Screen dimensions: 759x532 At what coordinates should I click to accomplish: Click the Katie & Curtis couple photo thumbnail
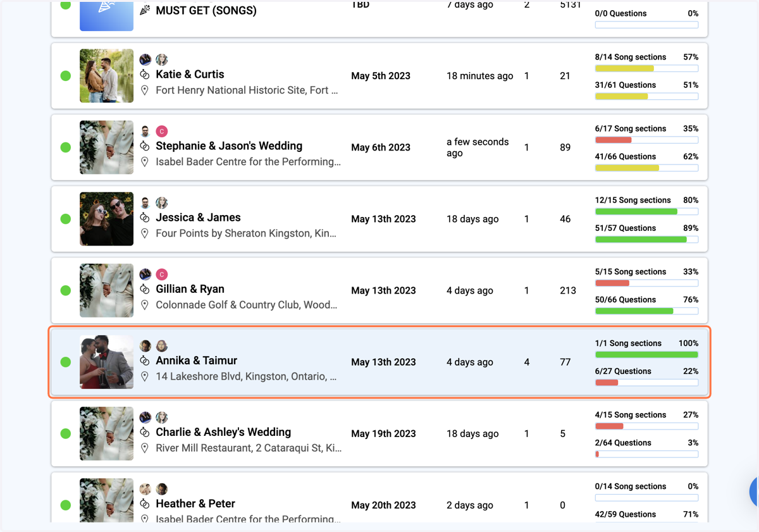point(106,76)
